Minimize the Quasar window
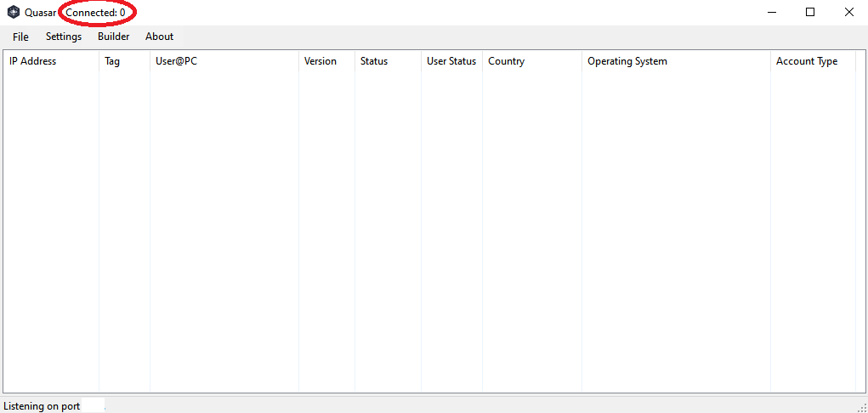Viewport: 868px width, 413px height. click(772, 12)
